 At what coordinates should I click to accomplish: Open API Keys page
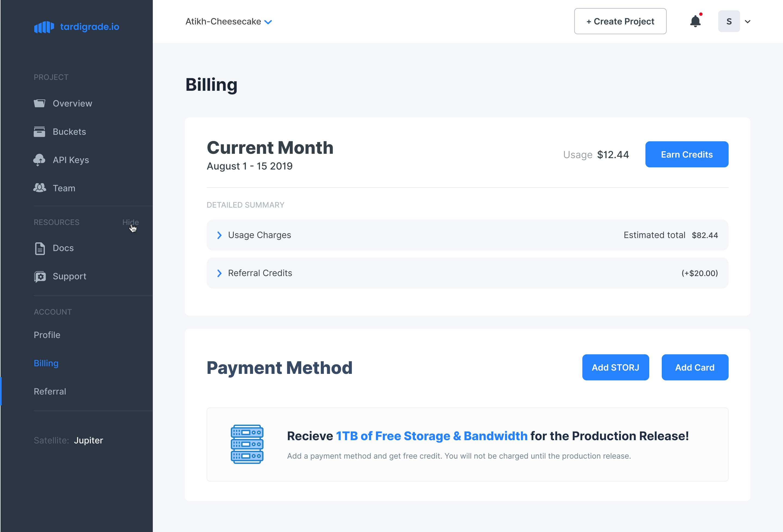[x=71, y=160]
